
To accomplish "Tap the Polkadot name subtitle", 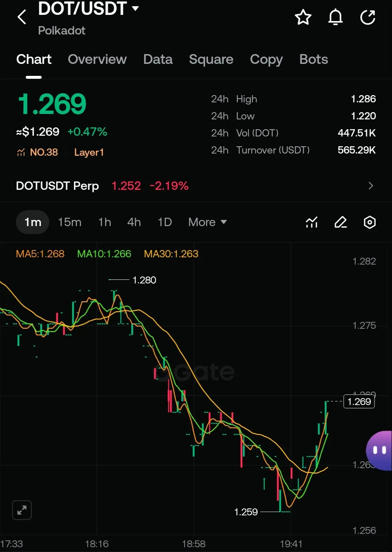I will pos(62,30).
